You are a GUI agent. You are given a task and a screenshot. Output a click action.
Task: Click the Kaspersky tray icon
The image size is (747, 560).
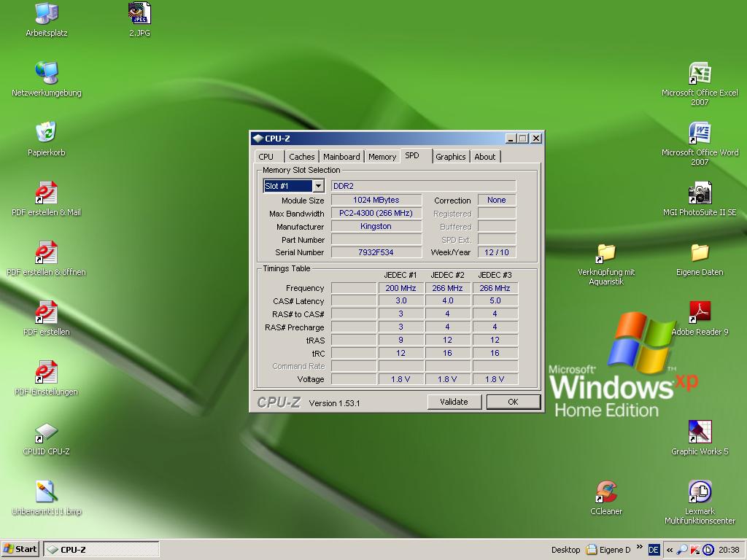pyautogui.click(x=695, y=550)
